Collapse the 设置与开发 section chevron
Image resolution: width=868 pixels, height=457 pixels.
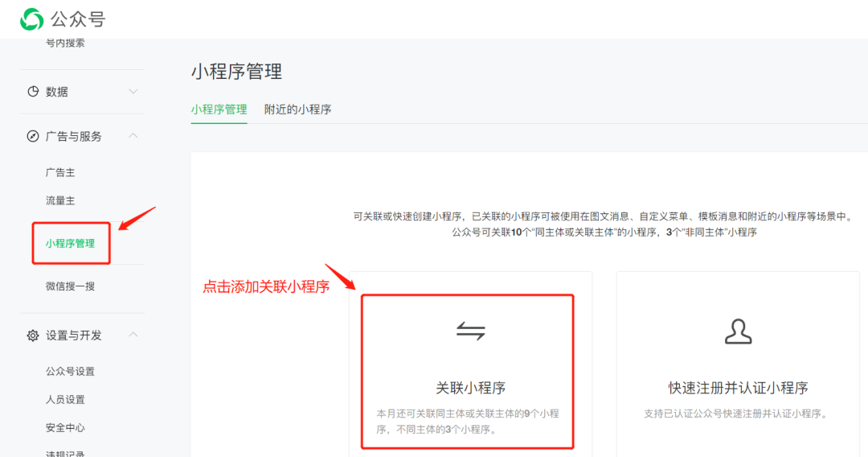133,335
